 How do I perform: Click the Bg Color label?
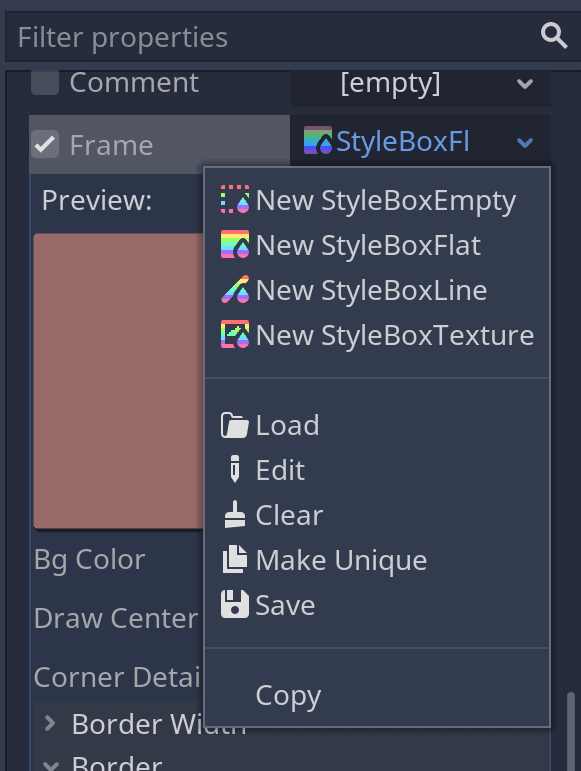(x=89, y=560)
